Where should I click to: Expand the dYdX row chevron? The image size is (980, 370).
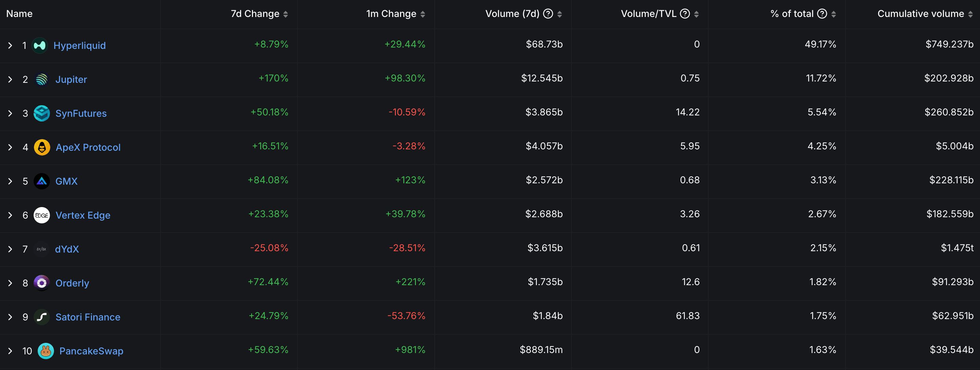[x=10, y=249]
